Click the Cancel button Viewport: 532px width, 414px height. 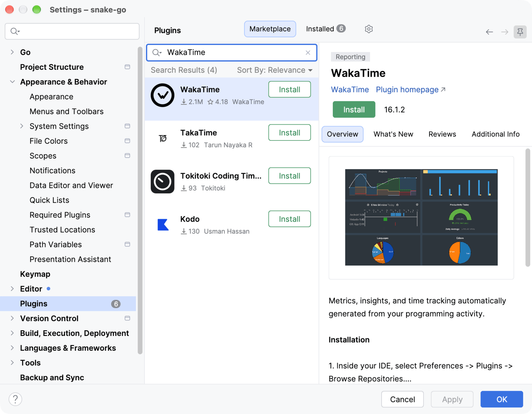pyautogui.click(x=402, y=399)
